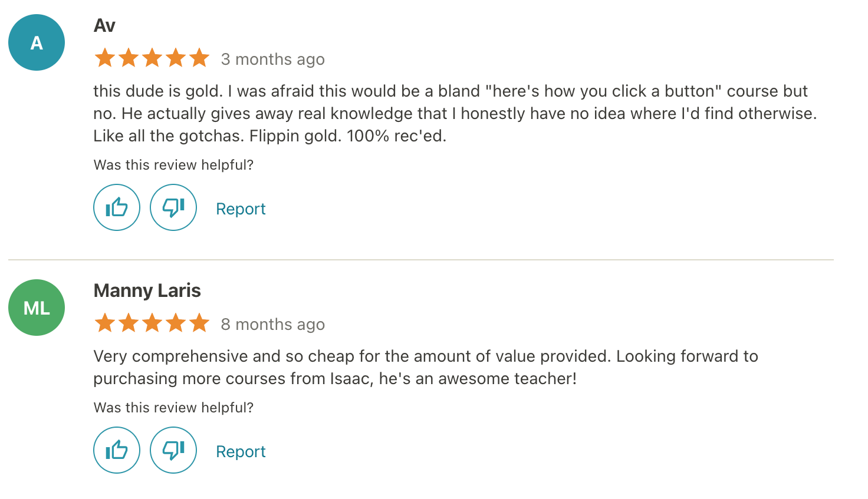Click the divider line between the reviews

click(x=420, y=260)
